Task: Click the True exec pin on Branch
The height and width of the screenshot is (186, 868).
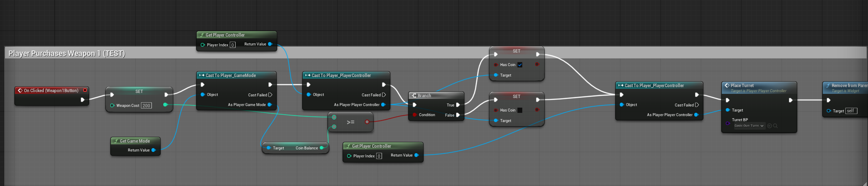Action: (x=458, y=105)
